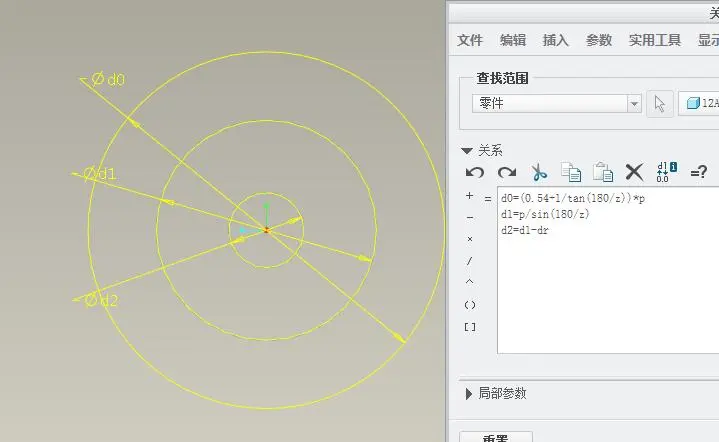This screenshot has width=719, height=442.
Task: Delete selection with the X icon
Action: coord(635,172)
